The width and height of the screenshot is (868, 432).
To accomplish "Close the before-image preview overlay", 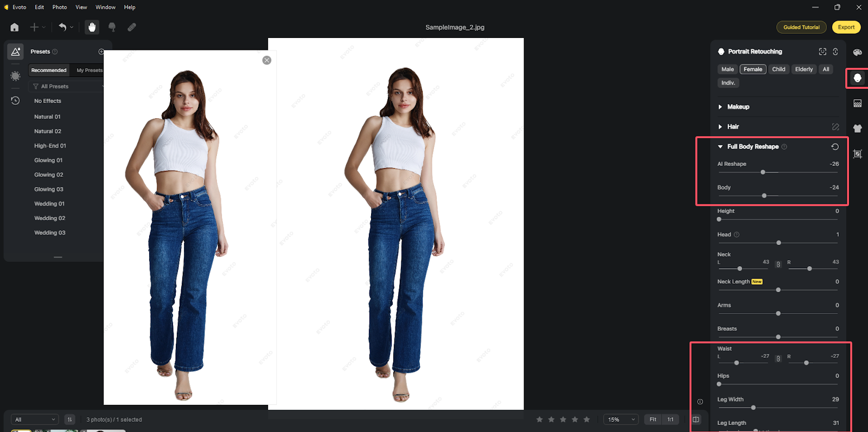I will pyautogui.click(x=266, y=60).
